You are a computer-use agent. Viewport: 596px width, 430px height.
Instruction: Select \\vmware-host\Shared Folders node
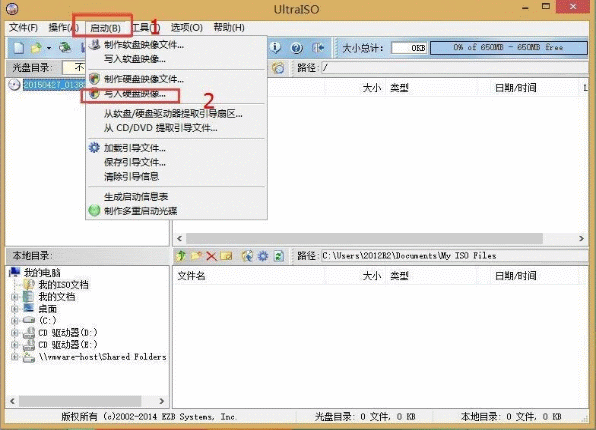tap(103, 357)
